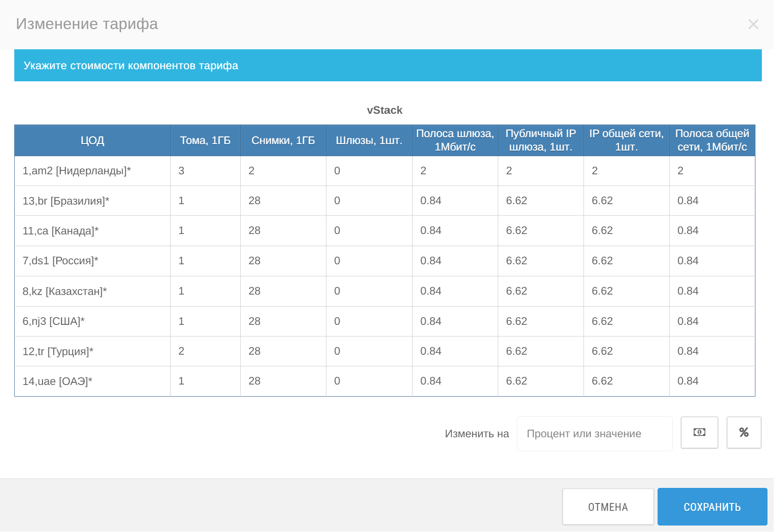The image size is (774, 532).
Task: Click the vStack table title
Action: coord(384,110)
